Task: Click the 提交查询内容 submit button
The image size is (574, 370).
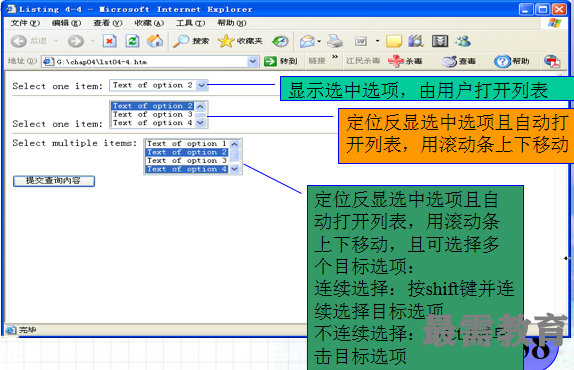Action: pyautogui.click(x=54, y=181)
